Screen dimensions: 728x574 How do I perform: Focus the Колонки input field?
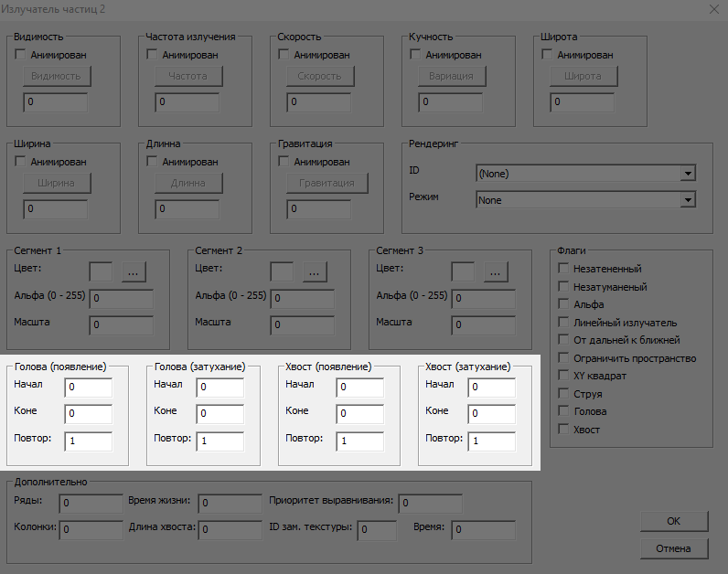91,530
